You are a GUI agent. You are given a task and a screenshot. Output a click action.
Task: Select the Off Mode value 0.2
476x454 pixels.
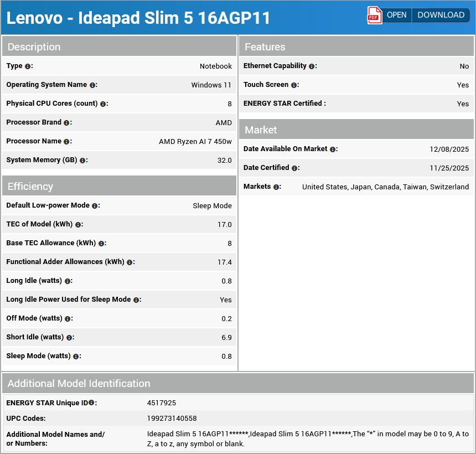(227, 319)
